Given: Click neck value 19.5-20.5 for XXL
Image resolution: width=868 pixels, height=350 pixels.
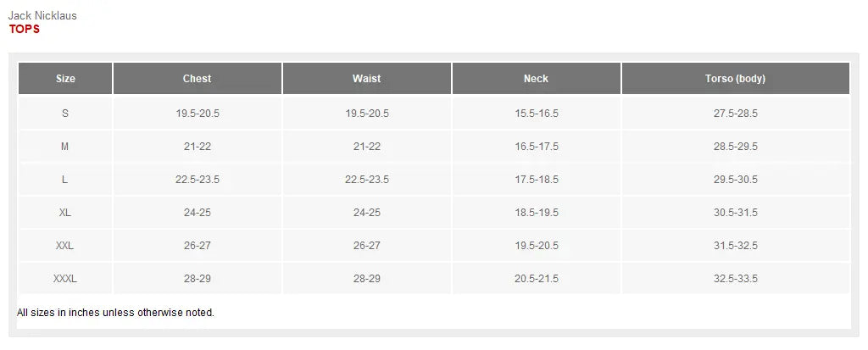Looking at the screenshot, I should pyautogui.click(x=536, y=246).
